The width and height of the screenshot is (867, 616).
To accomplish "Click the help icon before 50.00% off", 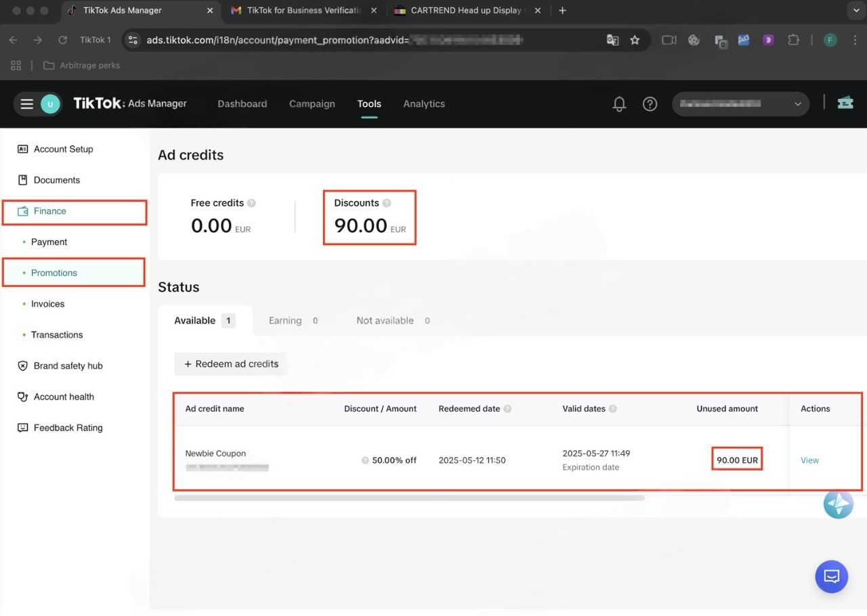I will pyautogui.click(x=366, y=460).
